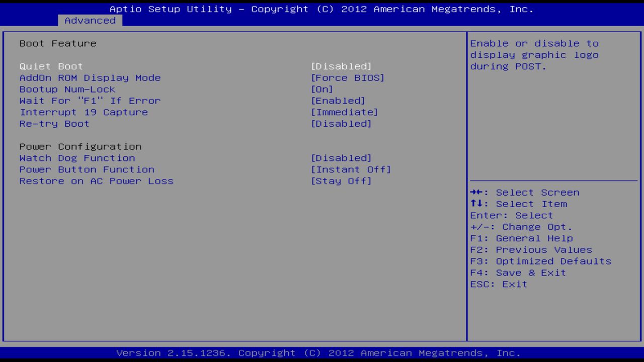Open the Quiet Boot value selector
Screen dimensions: 644x362
pos(342,66)
